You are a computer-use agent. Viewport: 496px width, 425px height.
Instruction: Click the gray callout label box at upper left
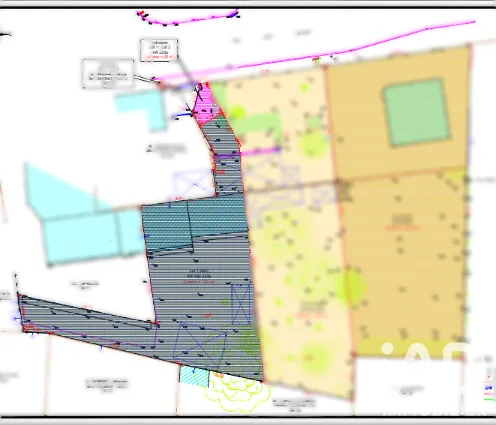click(x=108, y=74)
